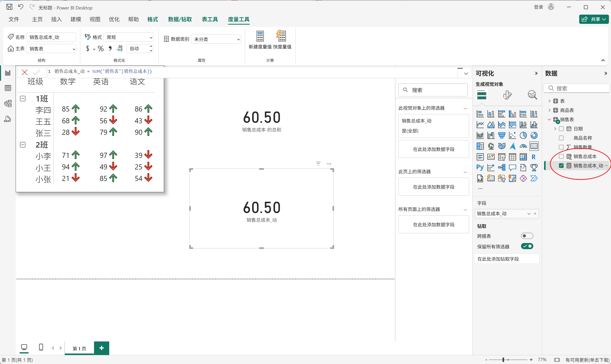
Task: Check the 销售数量 field checkbox
Action: coord(561,147)
